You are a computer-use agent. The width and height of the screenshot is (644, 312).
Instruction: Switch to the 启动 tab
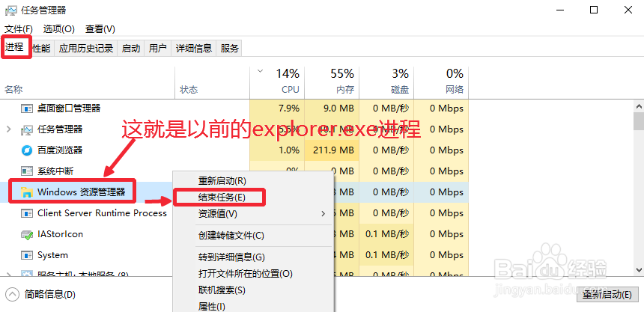[131, 49]
